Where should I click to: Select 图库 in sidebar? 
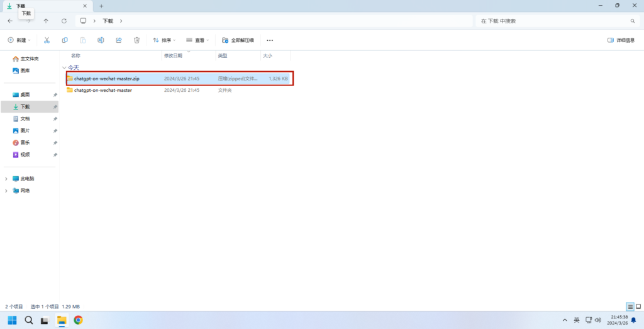click(21, 70)
